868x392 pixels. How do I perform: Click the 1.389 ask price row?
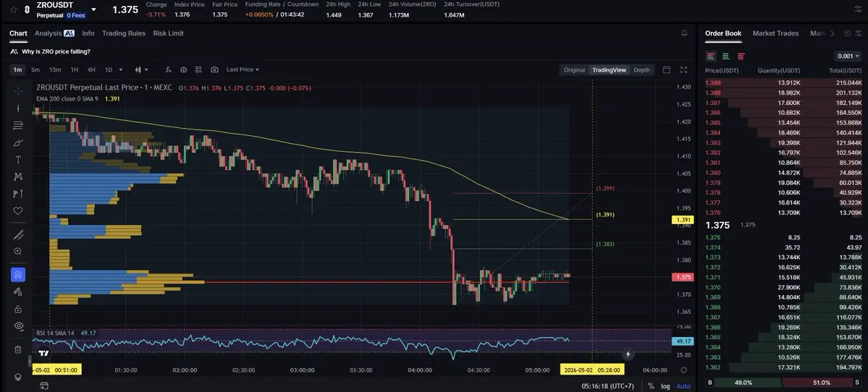tap(783, 83)
